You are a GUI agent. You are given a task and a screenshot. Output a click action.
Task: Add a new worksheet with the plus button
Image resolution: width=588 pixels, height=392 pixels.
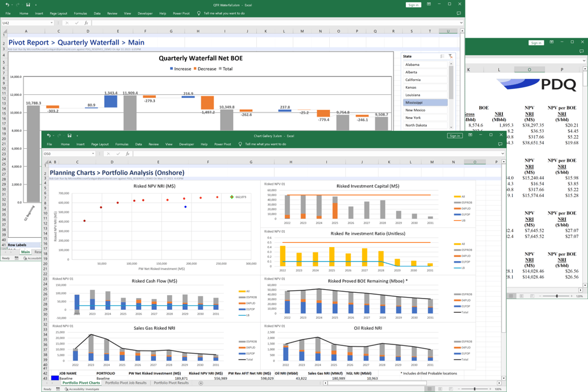click(x=200, y=383)
